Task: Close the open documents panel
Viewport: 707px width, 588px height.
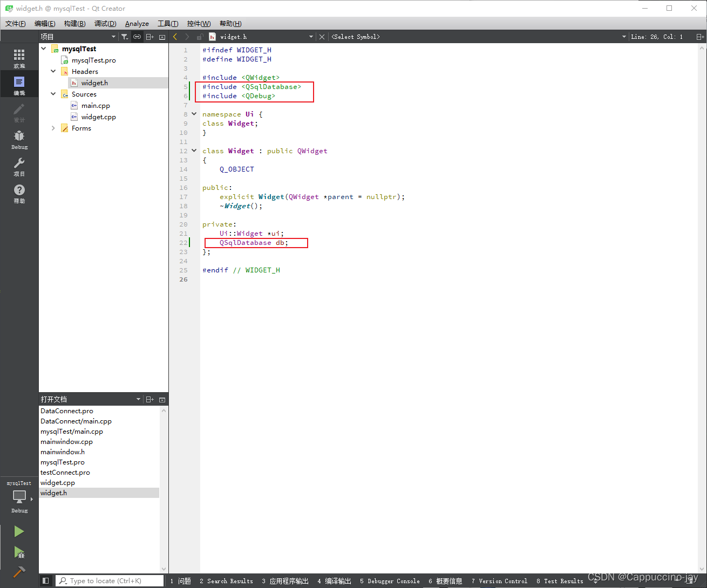Action: tap(162, 399)
